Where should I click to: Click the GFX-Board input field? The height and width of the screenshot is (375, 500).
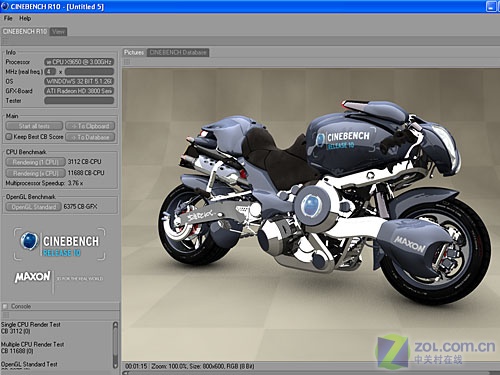tap(79, 91)
